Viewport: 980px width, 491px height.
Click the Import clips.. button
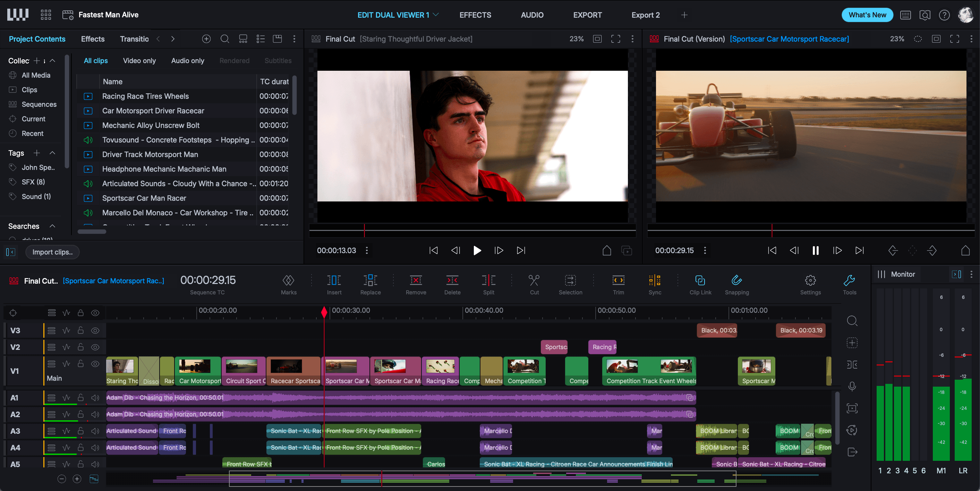point(52,252)
